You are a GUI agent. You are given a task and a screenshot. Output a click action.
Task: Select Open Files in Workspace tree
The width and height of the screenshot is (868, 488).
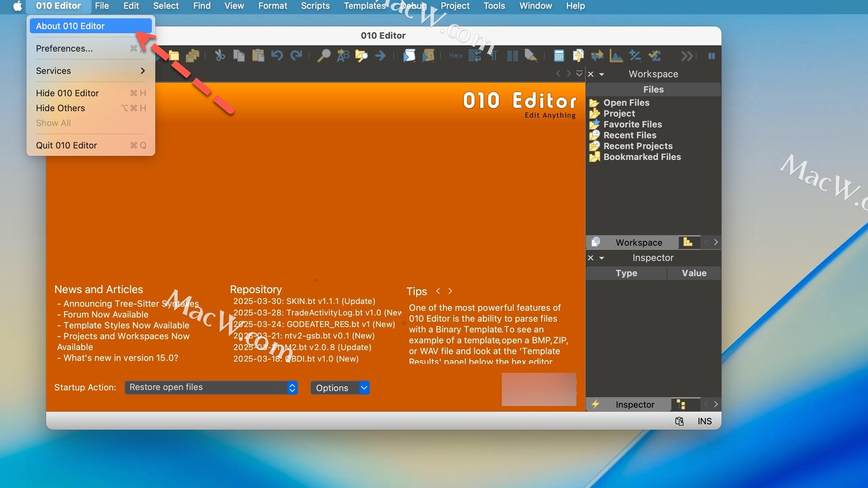click(626, 103)
